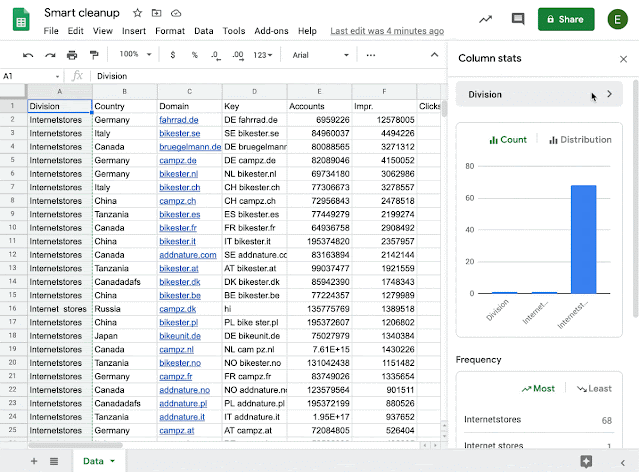Click the Name box showing A1

[31, 76]
